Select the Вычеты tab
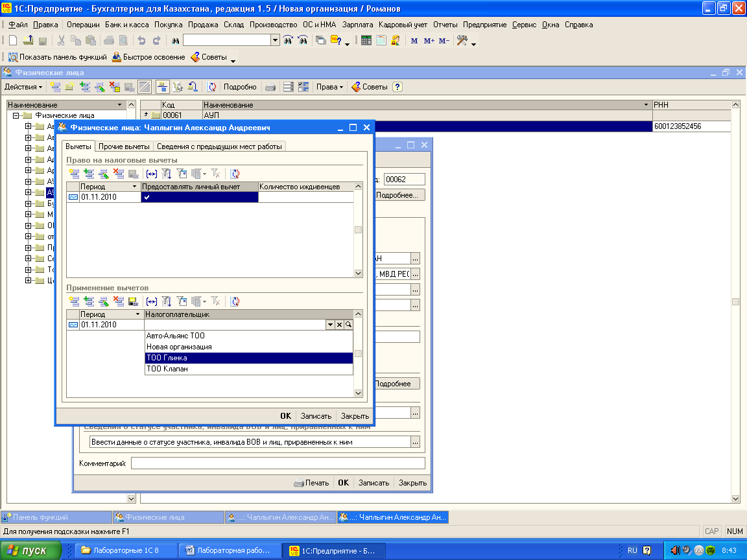The height and width of the screenshot is (560, 747). pos(78,146)
